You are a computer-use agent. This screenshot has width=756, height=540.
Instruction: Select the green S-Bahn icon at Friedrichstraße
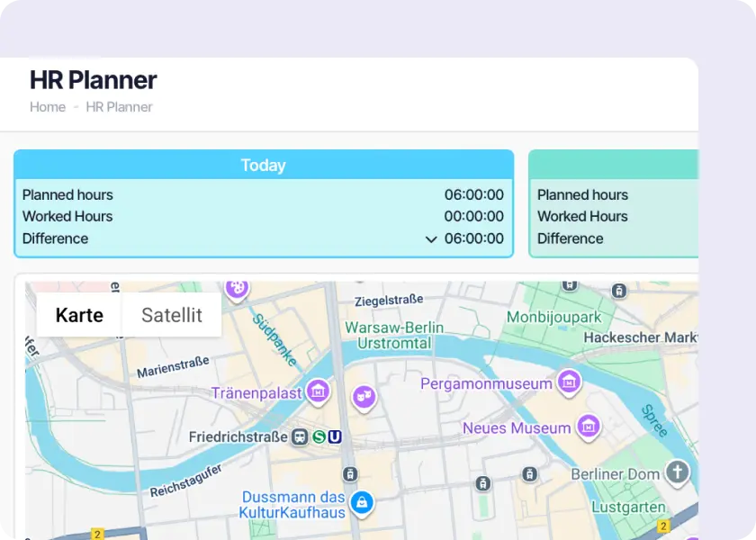pos(319,436)
